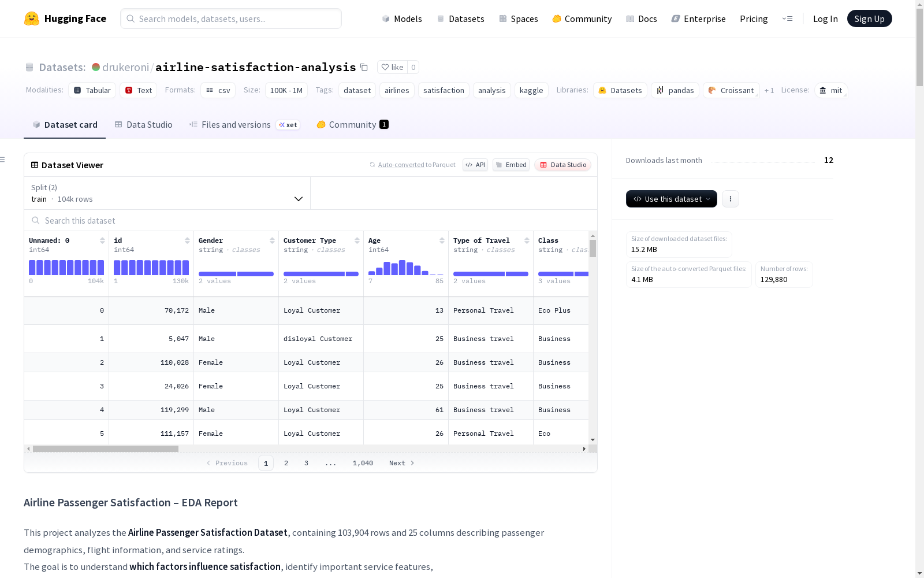Click the Age histogram in the column header
Image resolution: width=924 pixels, height=578 pixels.
406,267
